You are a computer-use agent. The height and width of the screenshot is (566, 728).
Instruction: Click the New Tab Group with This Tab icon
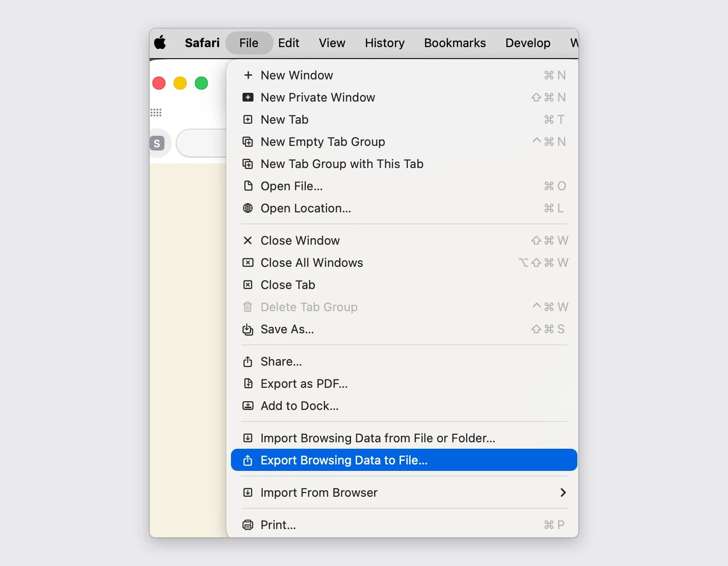coord(248,164)
